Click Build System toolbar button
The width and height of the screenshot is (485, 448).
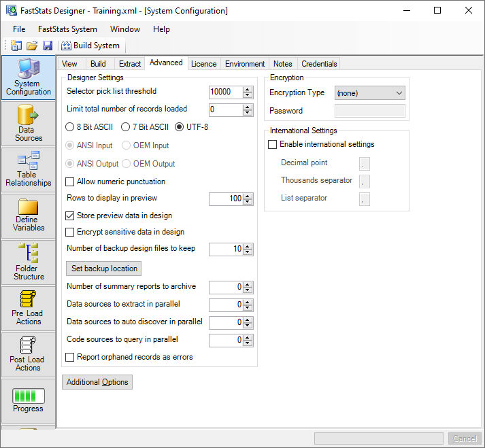(90, 46)
